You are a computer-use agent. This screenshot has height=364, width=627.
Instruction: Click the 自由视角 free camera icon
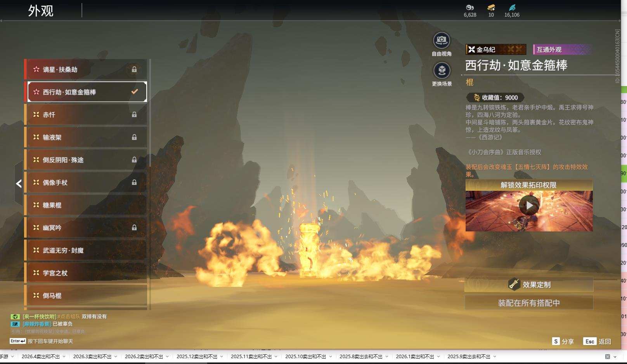[x=441, y=40]
